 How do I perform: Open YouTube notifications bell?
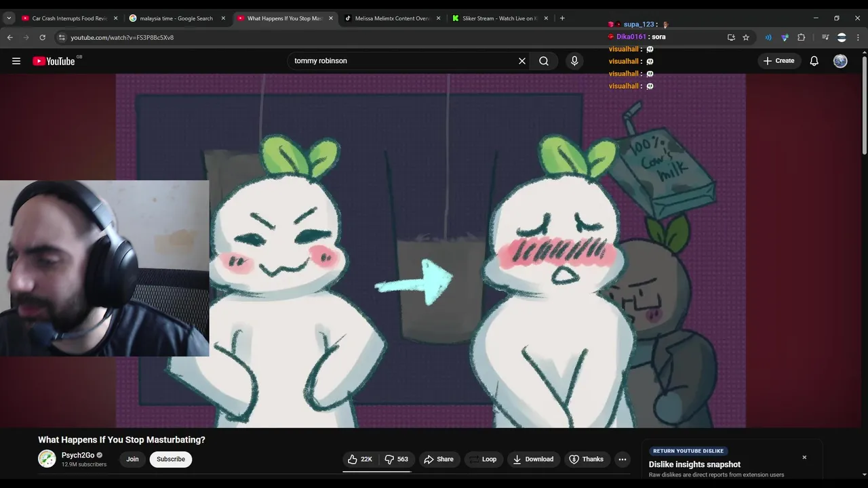pyautogui.click(x=814, y=61)
